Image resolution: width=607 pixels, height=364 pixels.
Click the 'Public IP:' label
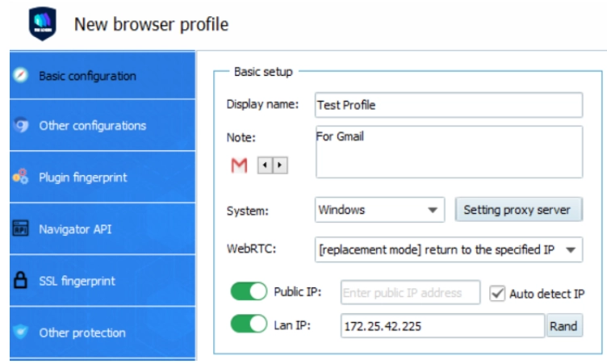click(297, 292)
